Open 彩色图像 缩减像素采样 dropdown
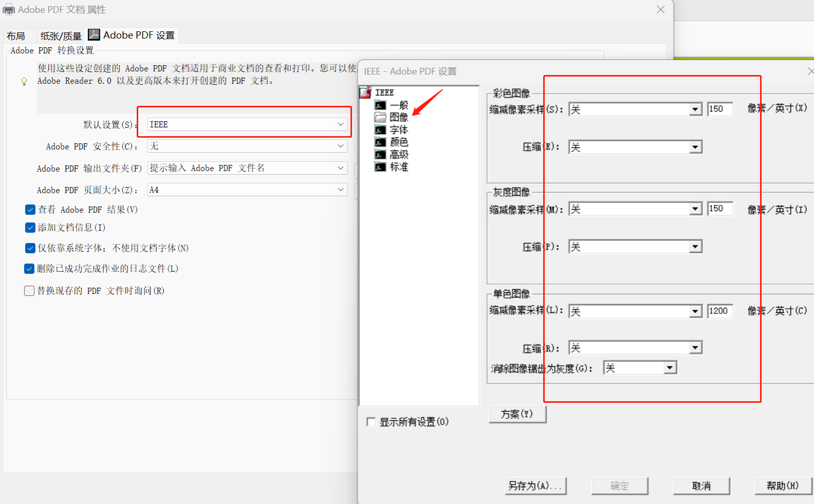This screenshot has height=504, width=814. (635, 109)
